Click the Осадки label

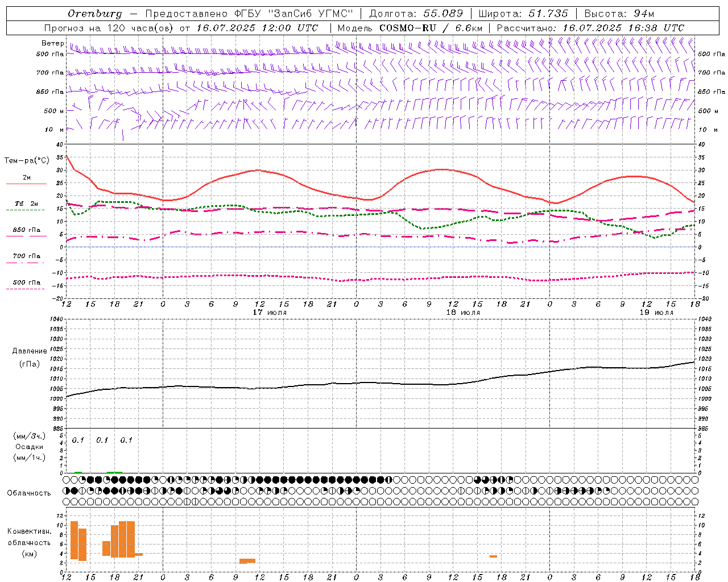tap(30, 447)
